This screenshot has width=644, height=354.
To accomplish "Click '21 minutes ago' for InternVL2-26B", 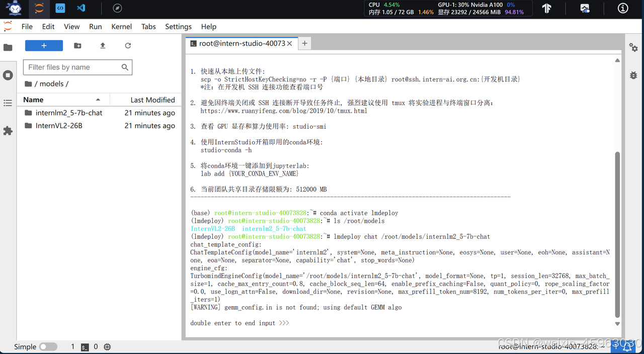I will click(x=150, y=126).
